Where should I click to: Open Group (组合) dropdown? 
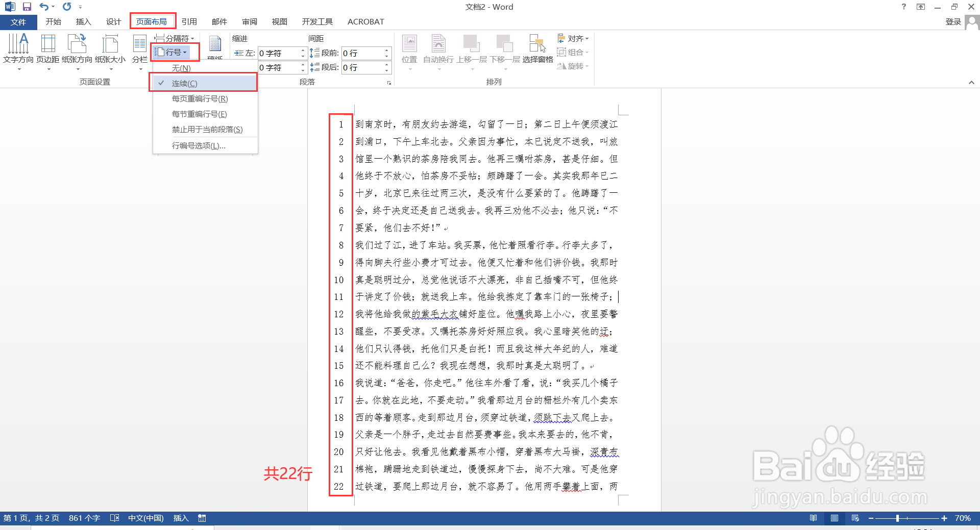tap(573, 52)
